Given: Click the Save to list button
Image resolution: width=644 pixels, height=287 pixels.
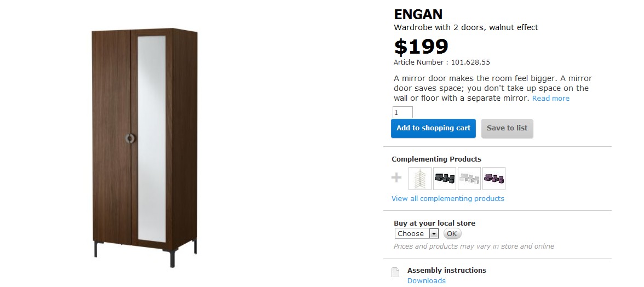Looking at the screenshot, I should (507, 128).
